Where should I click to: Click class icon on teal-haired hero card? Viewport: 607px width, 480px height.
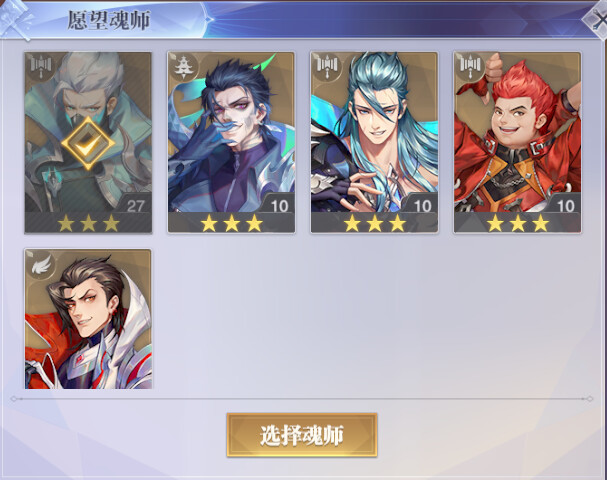[x=327, y=65]
